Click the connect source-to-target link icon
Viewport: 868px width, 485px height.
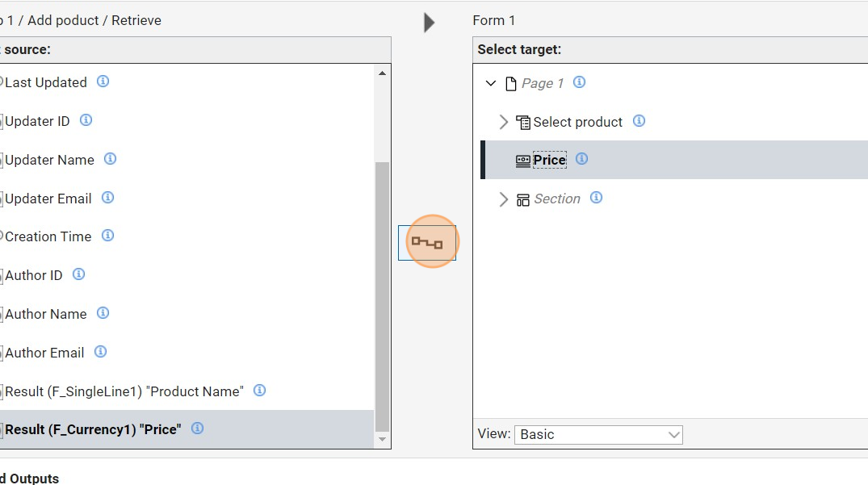427,242
